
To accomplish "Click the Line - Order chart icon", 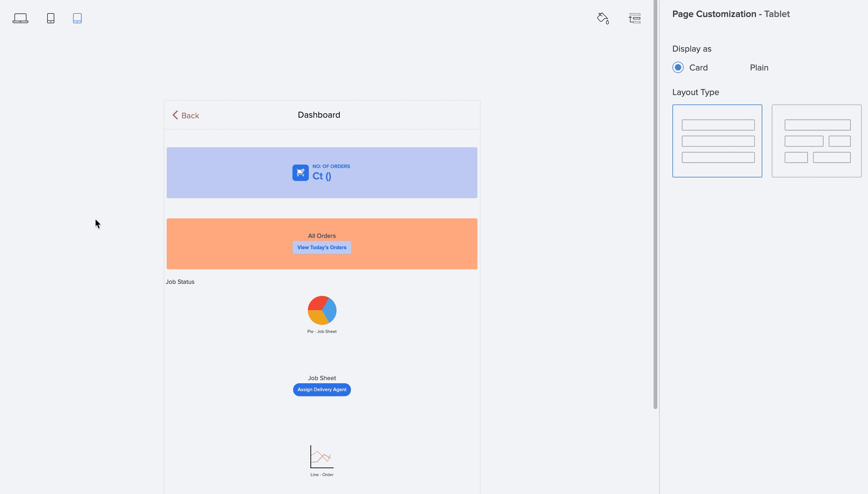I will (x=322, y=457).
